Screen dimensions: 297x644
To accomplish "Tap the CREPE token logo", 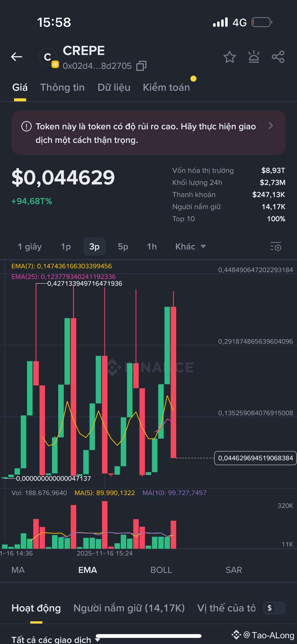I will tap(48, 57).
